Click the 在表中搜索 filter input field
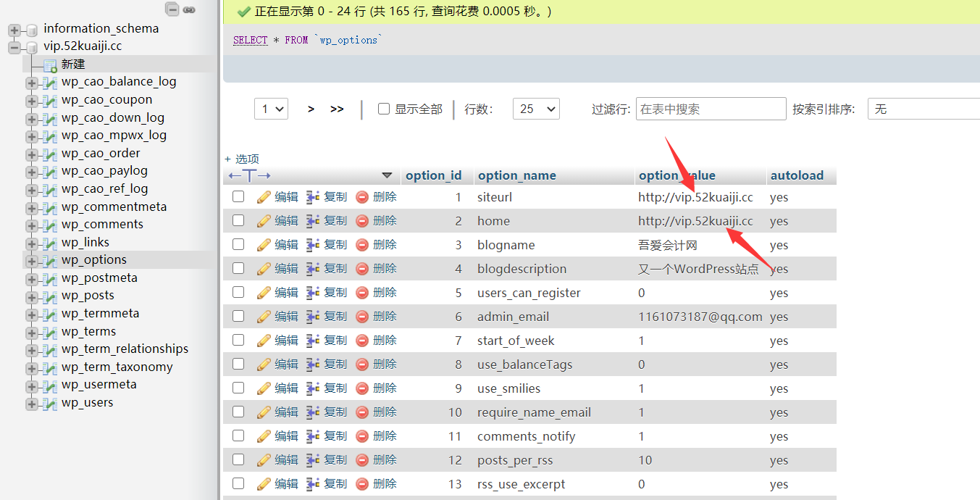Image resolution: width=980 pixels, height=500 pixels. pyautogui.click(x=711, y=109)
